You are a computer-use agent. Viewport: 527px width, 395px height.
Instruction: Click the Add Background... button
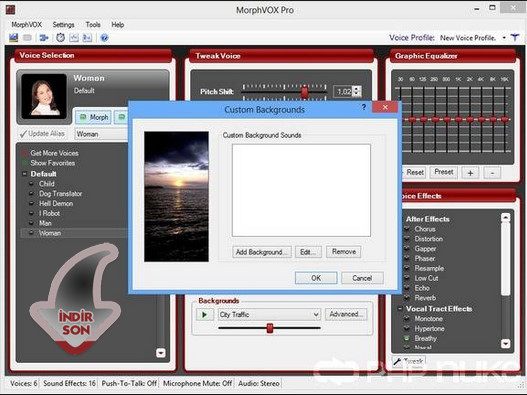point(261,252)
